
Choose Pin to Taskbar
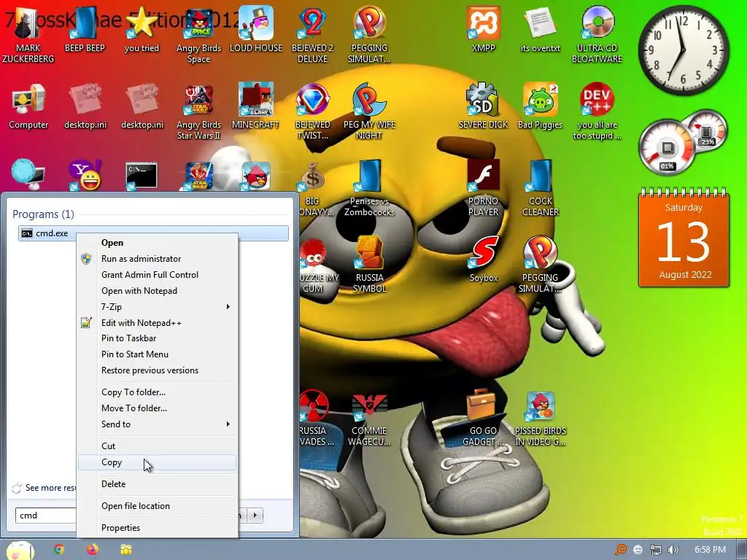158,338
